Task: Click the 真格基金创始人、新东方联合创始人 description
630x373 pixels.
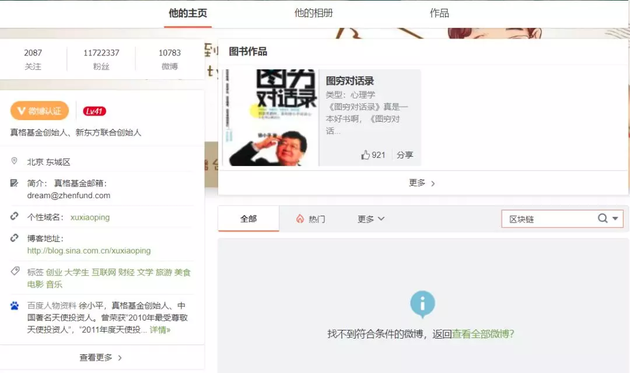Action: tap(76, 132)
